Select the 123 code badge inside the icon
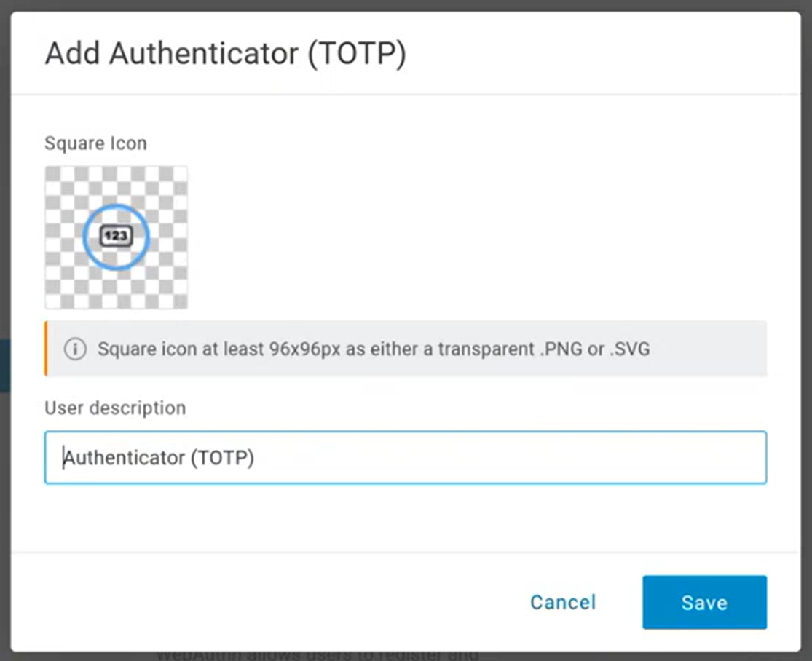The height and width of the screenshot is (661, 812). [115, 237]
